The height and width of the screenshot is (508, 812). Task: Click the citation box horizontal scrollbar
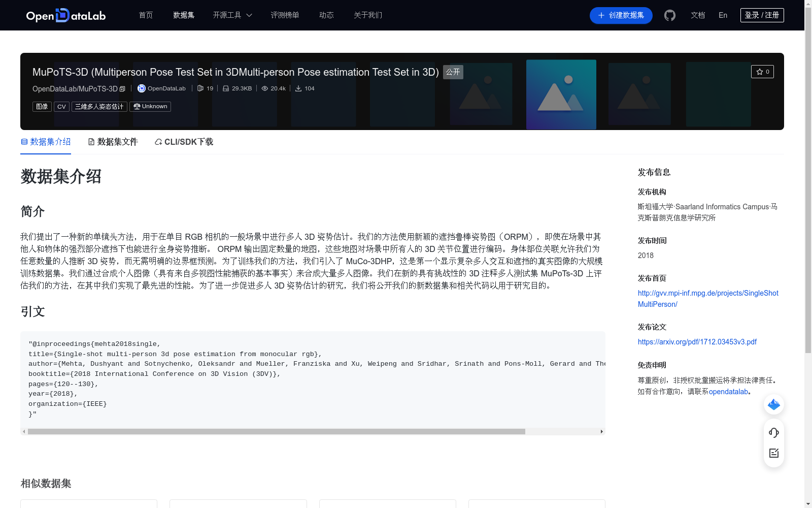(277, 431)
